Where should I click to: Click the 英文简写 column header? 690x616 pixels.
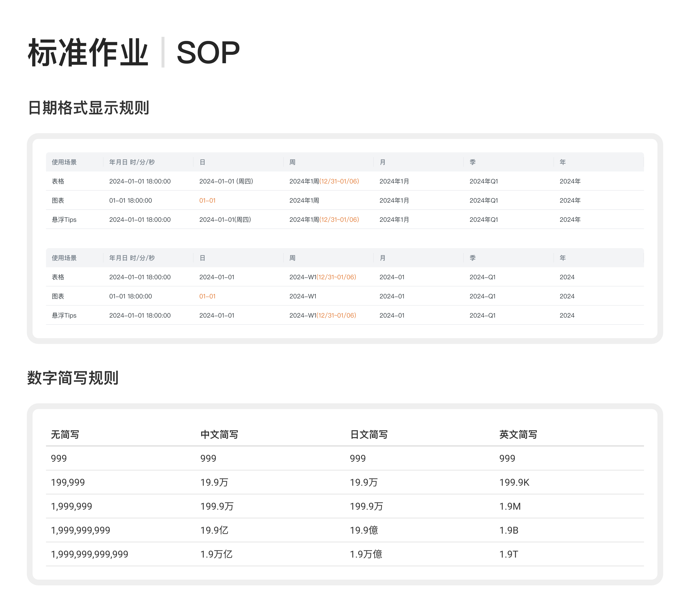(x=518, y=435)
